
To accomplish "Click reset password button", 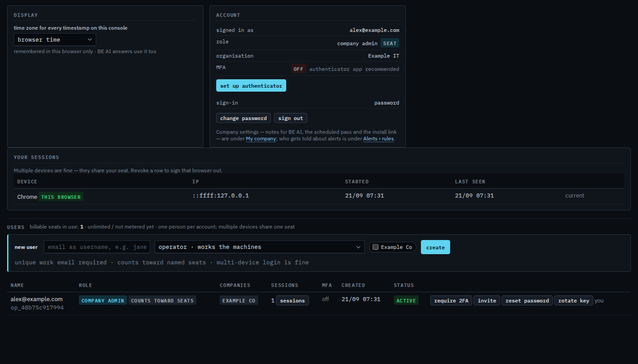I will pyautogui.click(x=527, y=301).
